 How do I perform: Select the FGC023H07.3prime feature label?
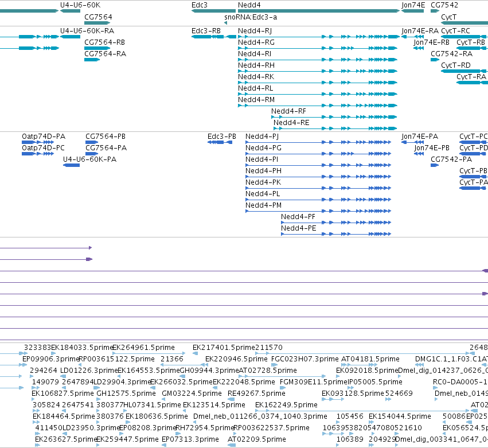click(304, 359)
